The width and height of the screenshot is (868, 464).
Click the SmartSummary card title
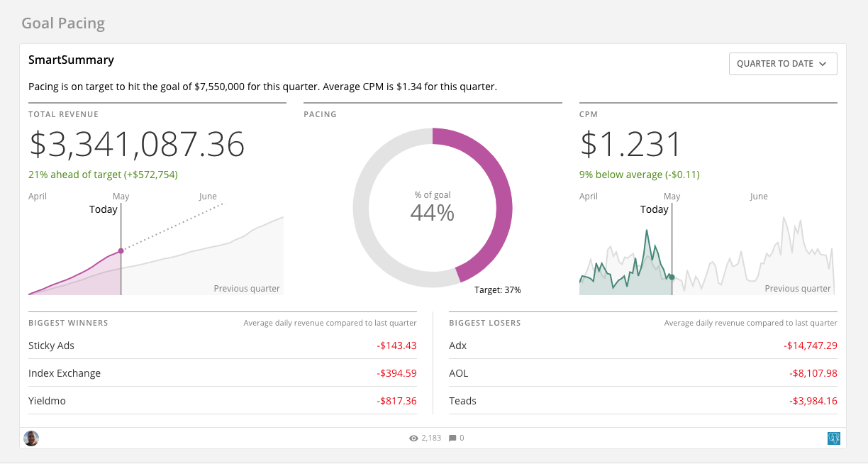(x=71, y=60)
